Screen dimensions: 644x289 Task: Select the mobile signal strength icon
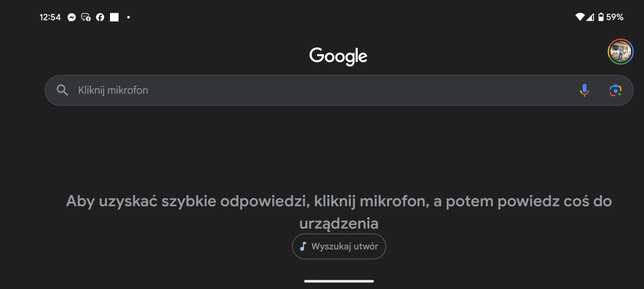(591, 17)
